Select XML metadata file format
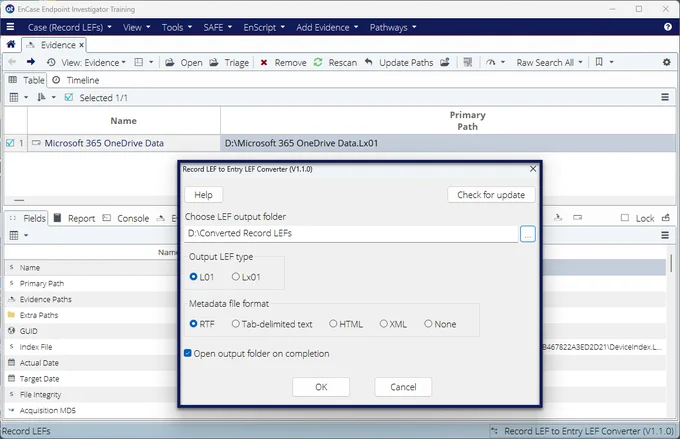 (x=383, y=324)
